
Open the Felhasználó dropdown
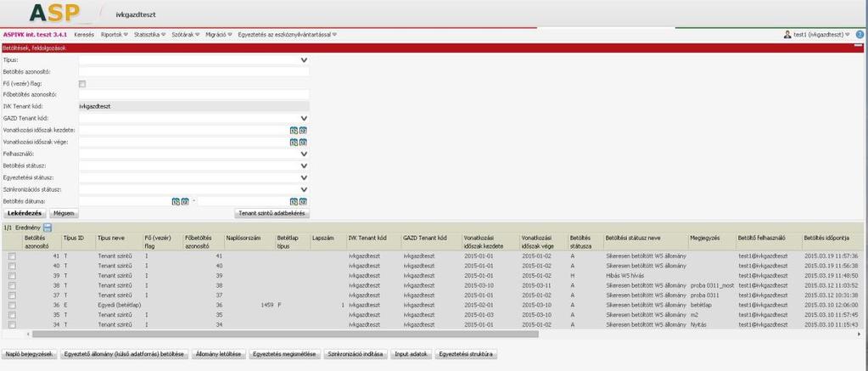point(304,154)
